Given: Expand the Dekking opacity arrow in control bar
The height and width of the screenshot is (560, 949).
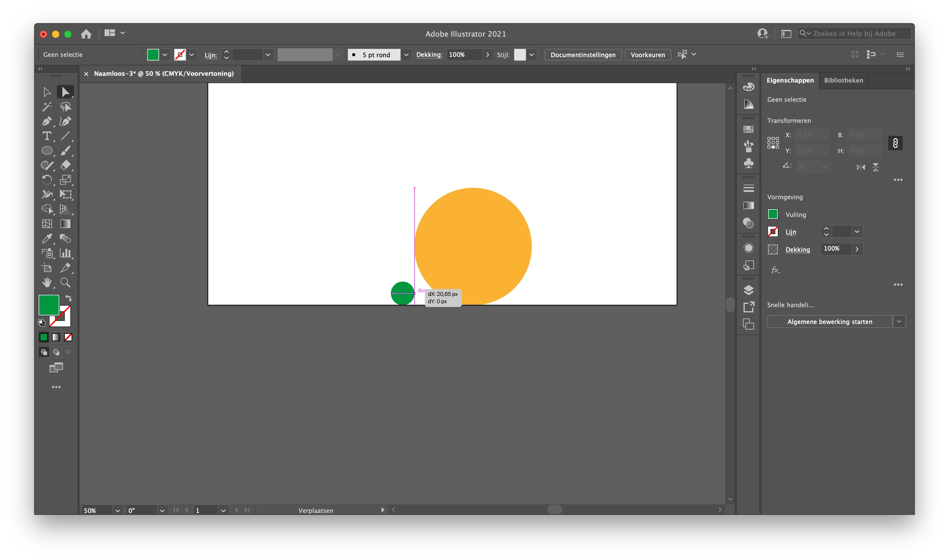Looking at the screenshot, I should click(x=488, y=55).
